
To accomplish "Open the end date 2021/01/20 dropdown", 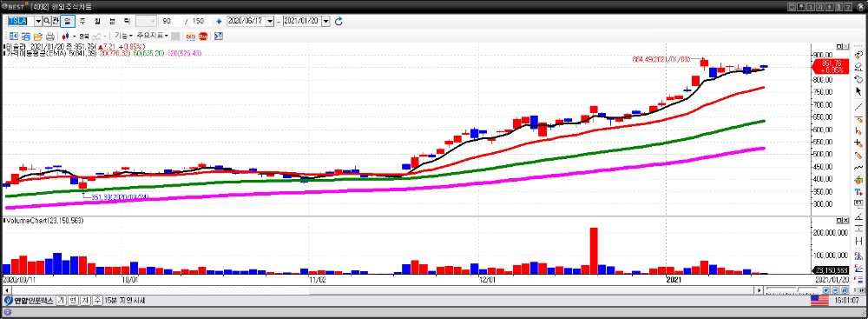I will [x=325, y=21].
